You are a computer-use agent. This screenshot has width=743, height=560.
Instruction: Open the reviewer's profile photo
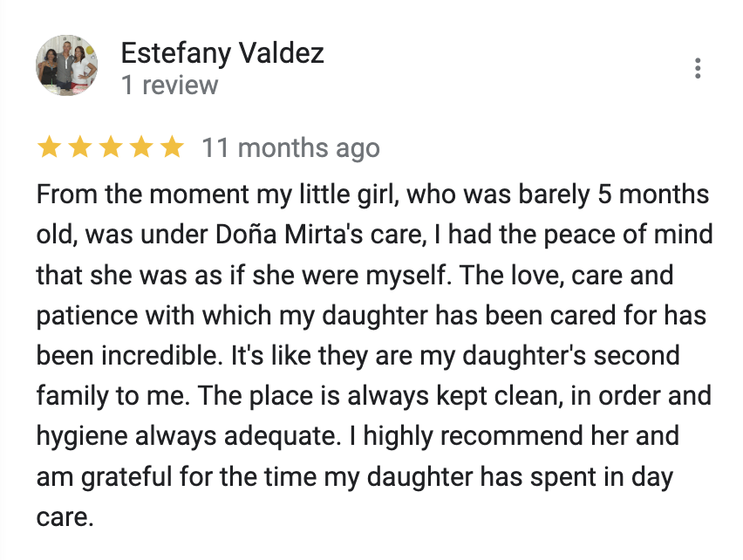tap(66, 65)
